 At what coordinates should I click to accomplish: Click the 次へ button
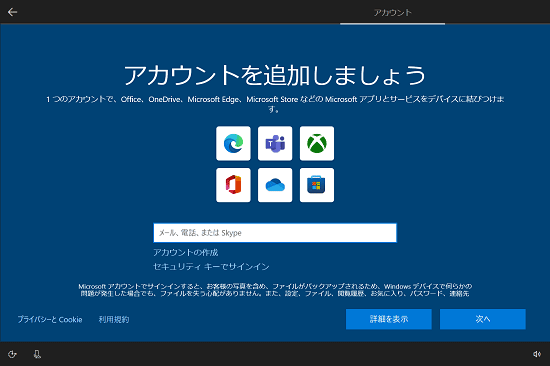click(483, 319)
